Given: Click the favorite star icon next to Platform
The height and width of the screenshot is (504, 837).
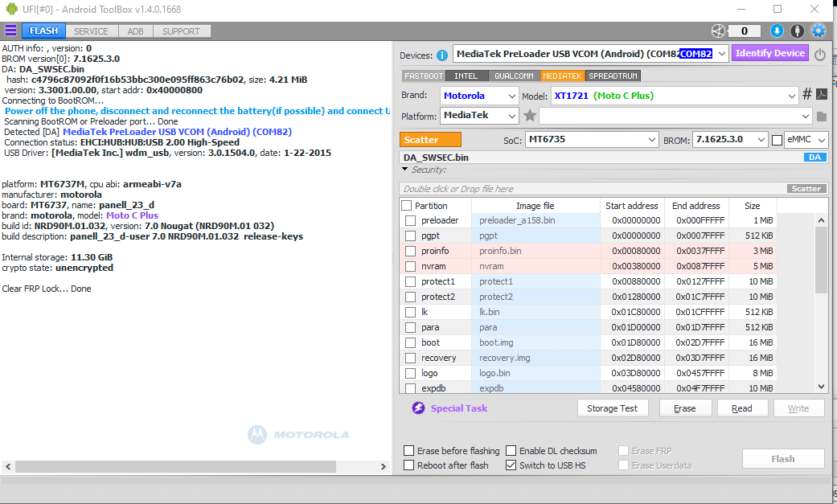Looking at the screenshot, I should coord(530,115).
